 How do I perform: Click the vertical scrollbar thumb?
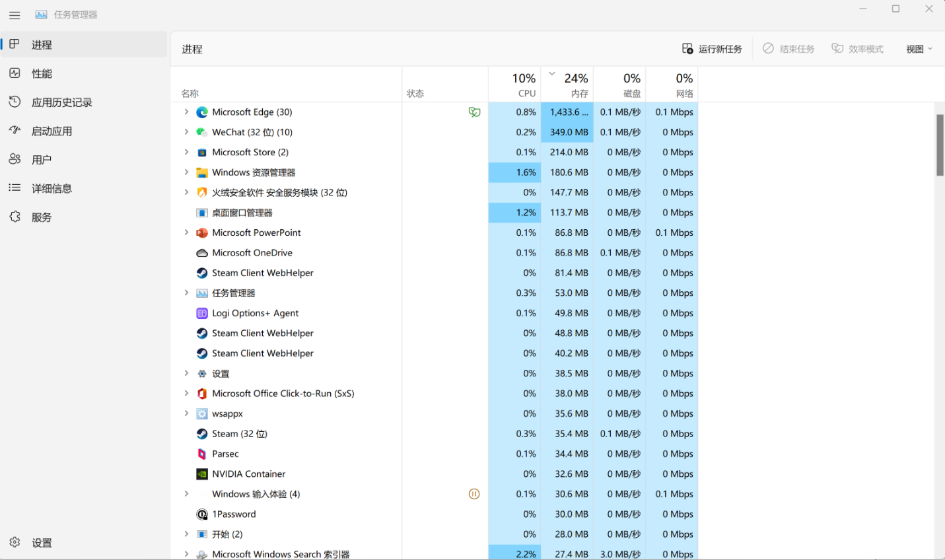pos(940,145)
